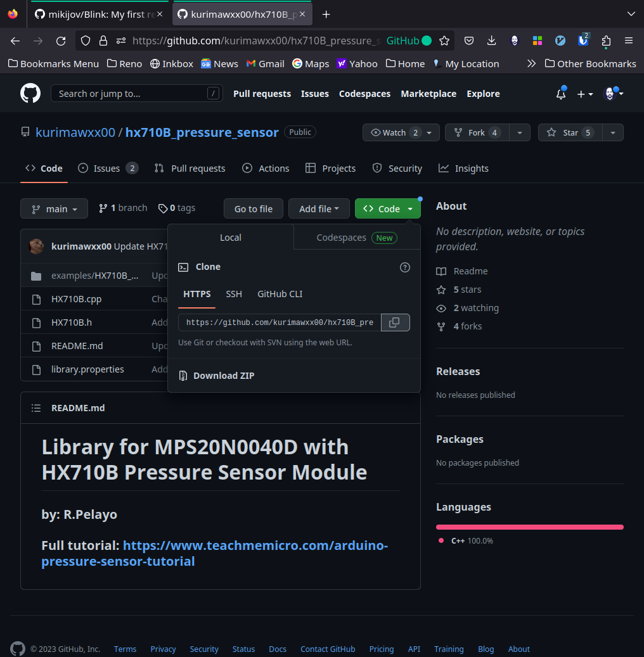Show more bookmarks chevron
This screenshot has width=644, height=657.
(531, 64)
